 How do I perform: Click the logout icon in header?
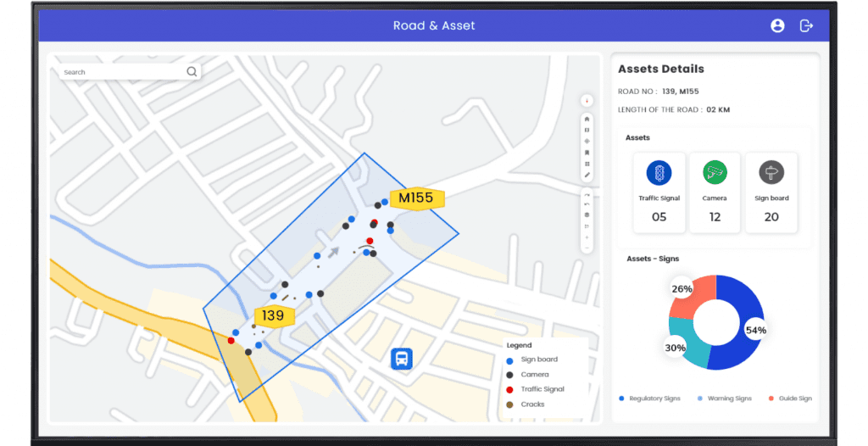point(806,25)
